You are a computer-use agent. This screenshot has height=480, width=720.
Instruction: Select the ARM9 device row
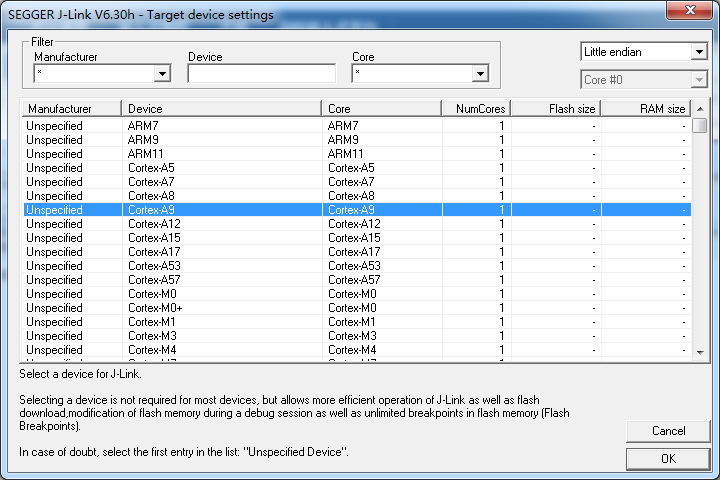click(x=357, y=140)
